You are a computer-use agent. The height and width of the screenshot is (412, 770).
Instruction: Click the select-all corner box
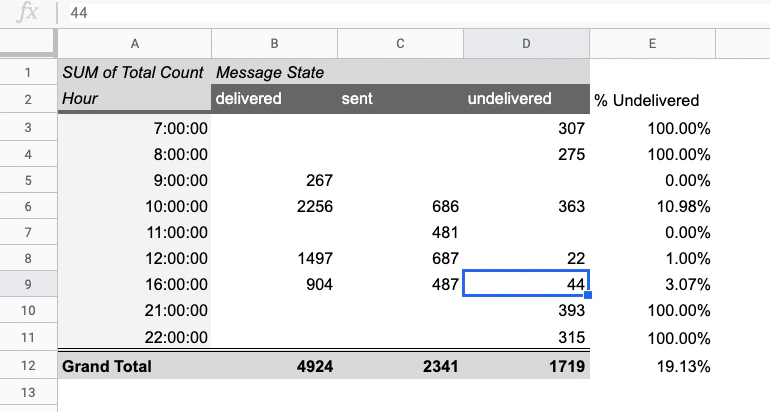(28, 43)
